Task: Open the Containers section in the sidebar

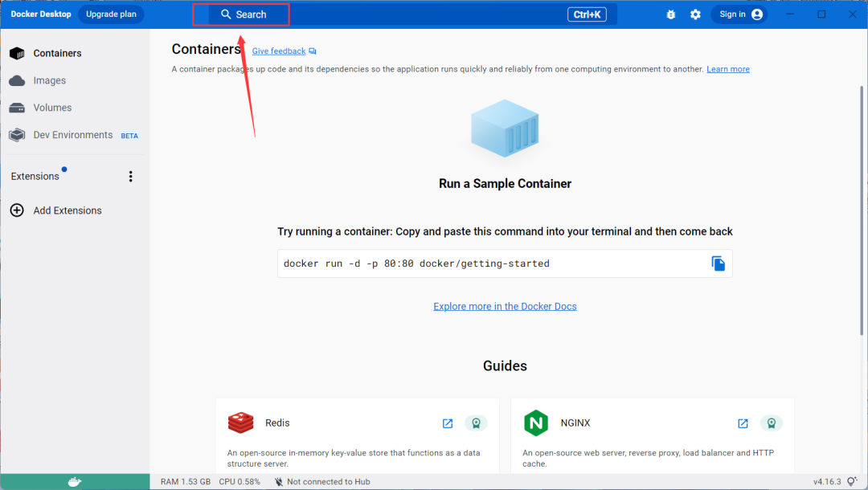Action: pos(45,53)
